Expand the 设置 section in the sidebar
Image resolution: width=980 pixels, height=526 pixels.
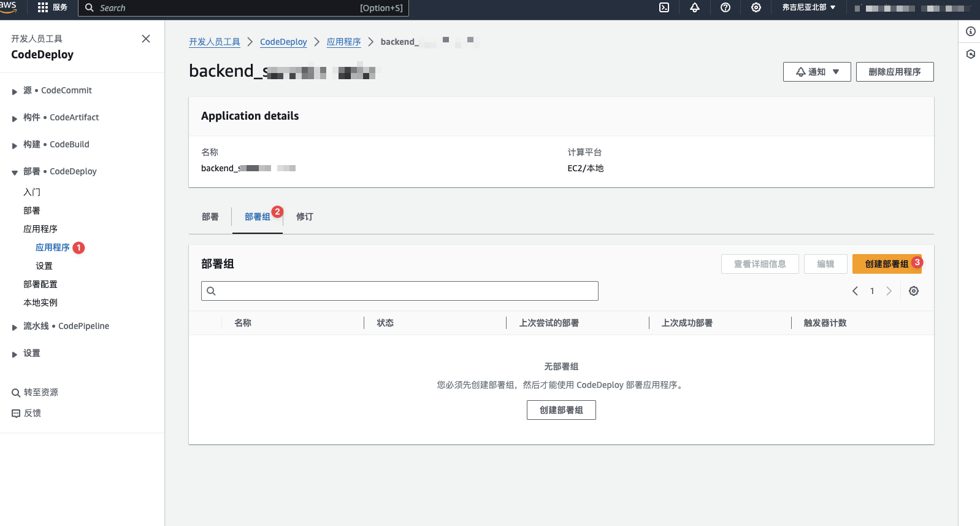click(x=14, y=354)
